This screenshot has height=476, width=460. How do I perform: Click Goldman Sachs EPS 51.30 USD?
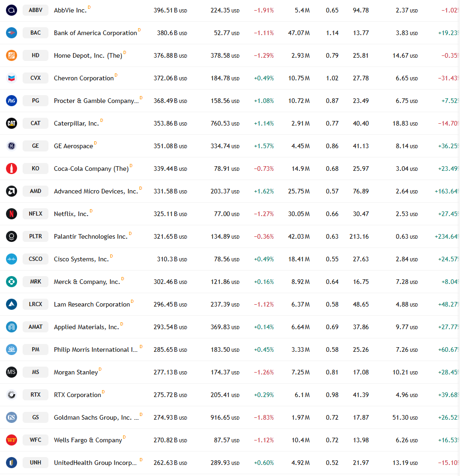pyautogui.click(x=405, y=418)
